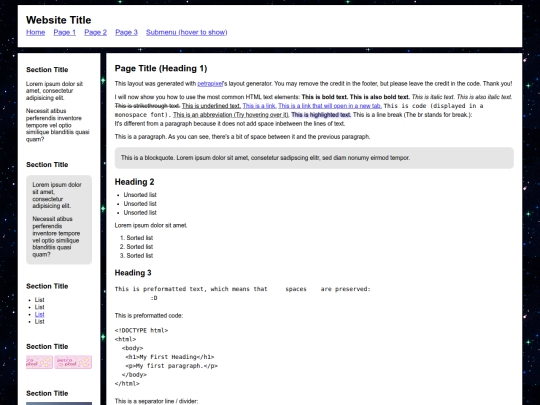Click the Submenu (hover to show) link
Image resolution: width=540 pixels, height=405 pixels.
(x=187, y=32)
